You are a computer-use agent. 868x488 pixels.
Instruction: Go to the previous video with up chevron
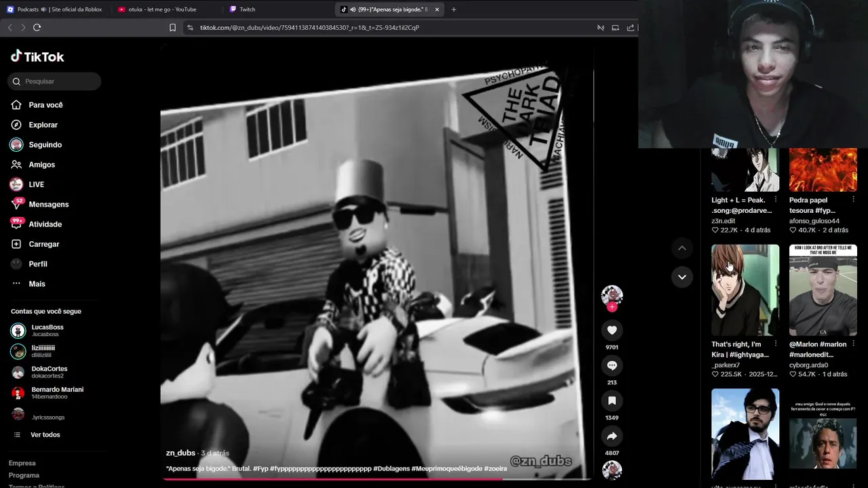(682, 248)
